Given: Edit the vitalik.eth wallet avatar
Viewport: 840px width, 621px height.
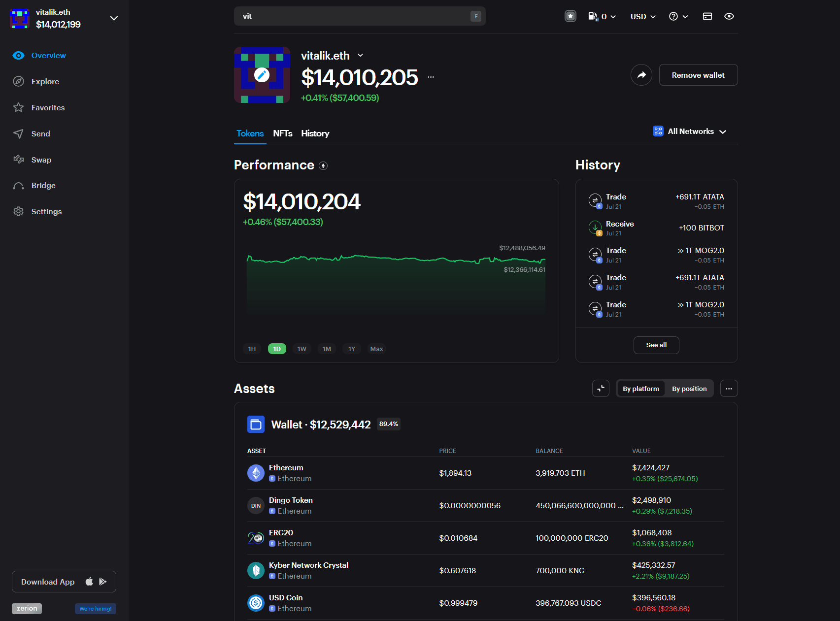Looking at the screenshot, I should [262, 75].
